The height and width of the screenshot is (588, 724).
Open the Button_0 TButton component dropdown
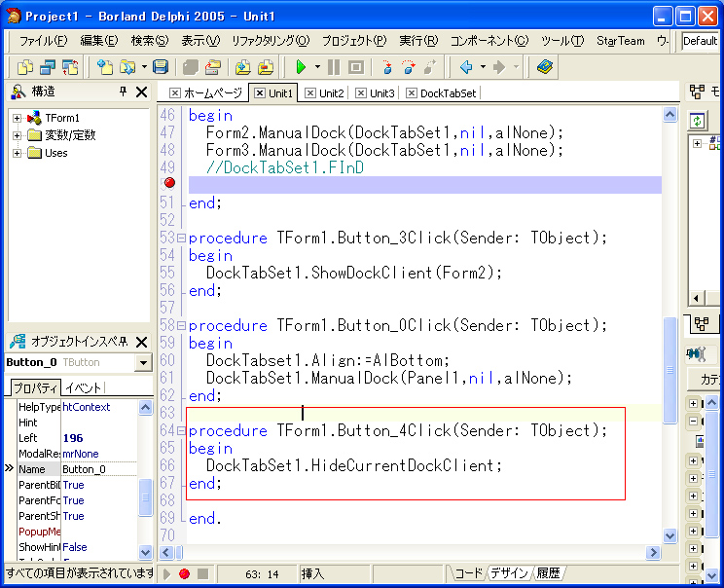144,363
